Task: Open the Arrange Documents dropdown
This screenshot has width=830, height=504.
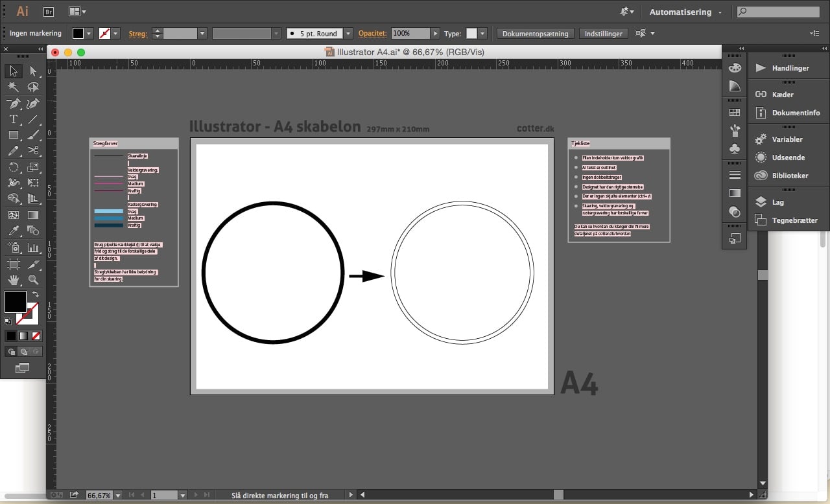Action: 77,12
